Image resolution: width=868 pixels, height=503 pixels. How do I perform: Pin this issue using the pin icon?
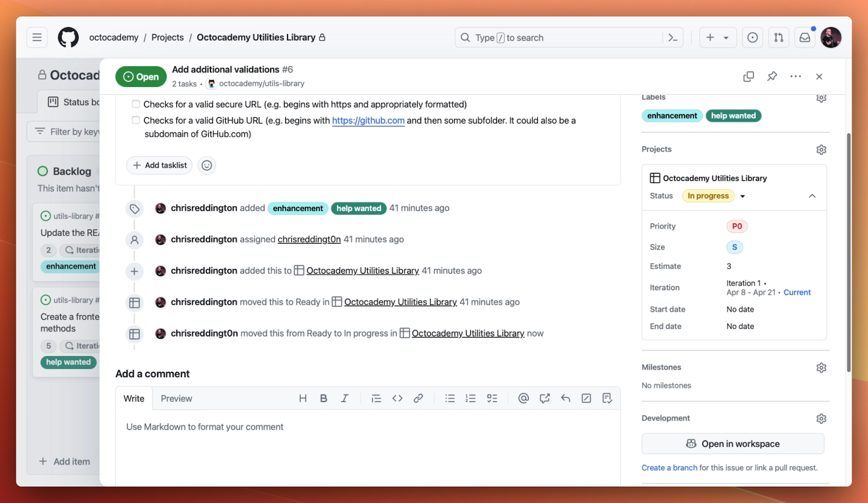pos(771,77)
